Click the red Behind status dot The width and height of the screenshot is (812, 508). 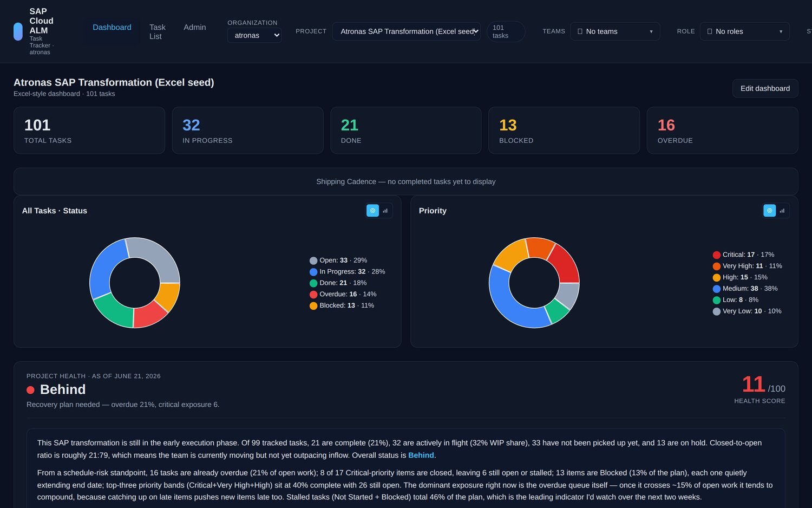30,390
